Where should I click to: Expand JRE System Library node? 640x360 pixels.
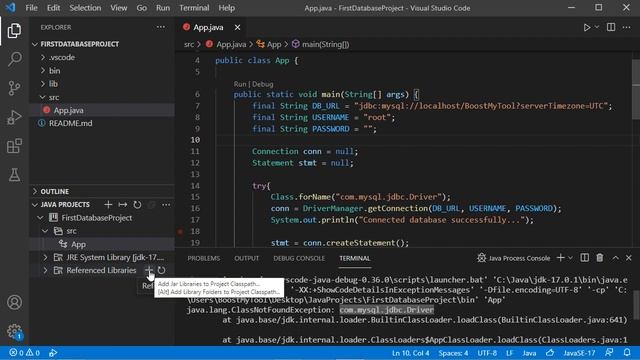point(45,257)
